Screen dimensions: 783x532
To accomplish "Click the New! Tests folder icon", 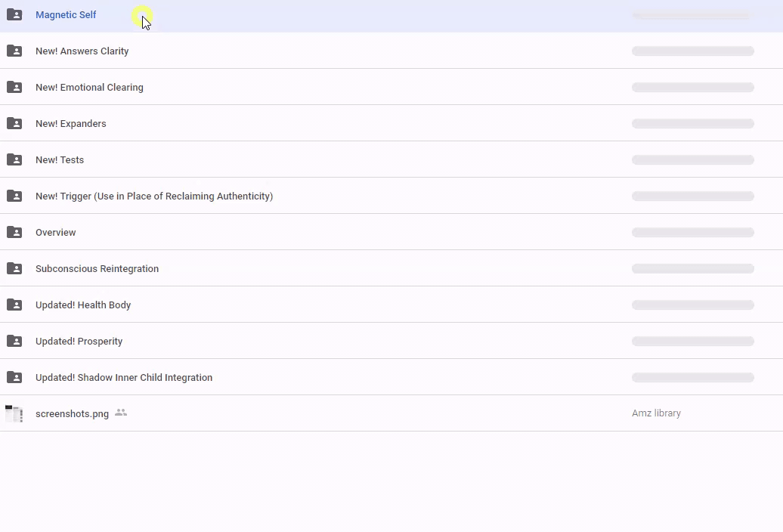I will tap(14, 159).
